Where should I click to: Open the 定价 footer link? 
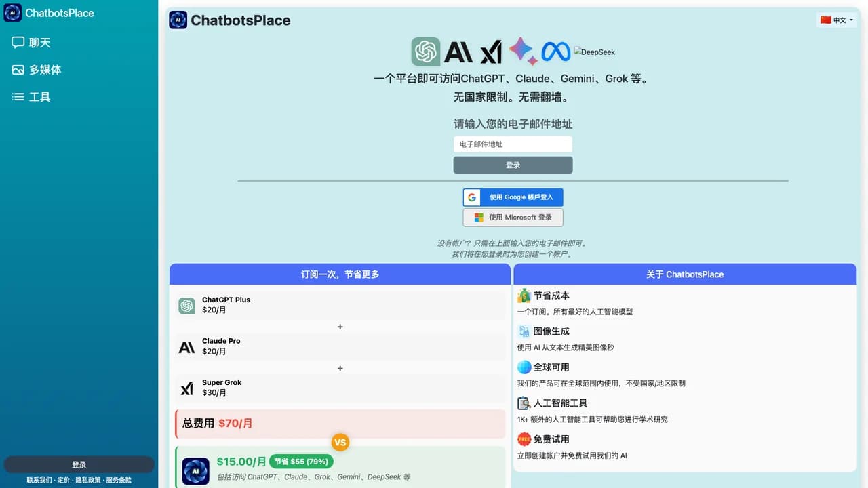tap(64, 480)
